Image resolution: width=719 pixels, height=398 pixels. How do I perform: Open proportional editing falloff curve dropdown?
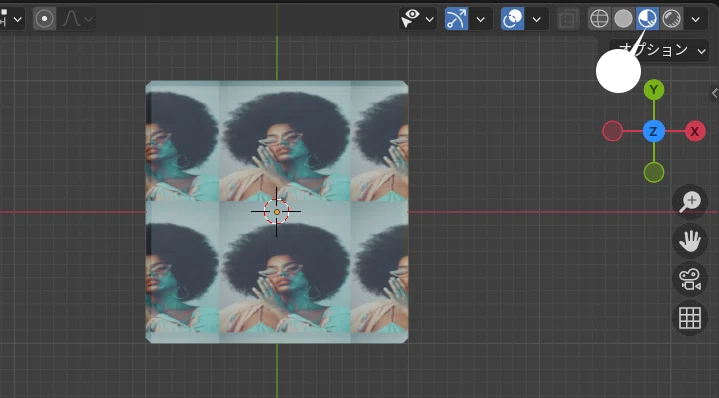(x=77, y=19)
